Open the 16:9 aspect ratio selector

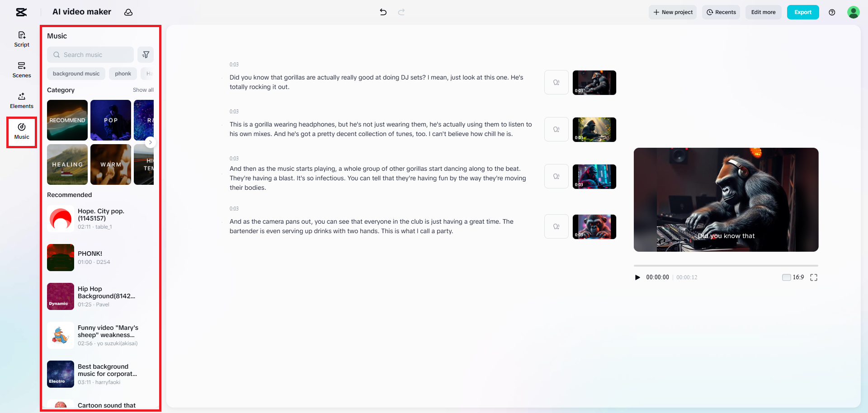click(x=793, y=277)
